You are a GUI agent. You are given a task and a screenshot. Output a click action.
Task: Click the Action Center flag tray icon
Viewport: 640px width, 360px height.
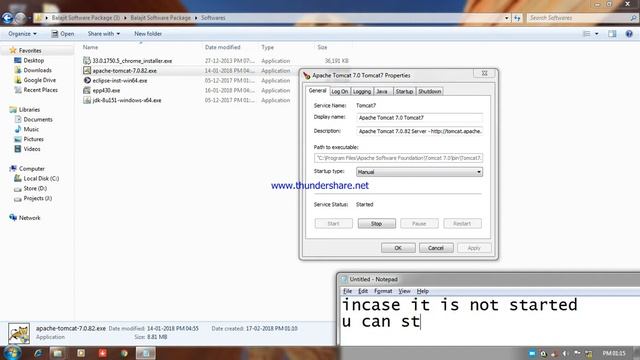pos(577,353)
